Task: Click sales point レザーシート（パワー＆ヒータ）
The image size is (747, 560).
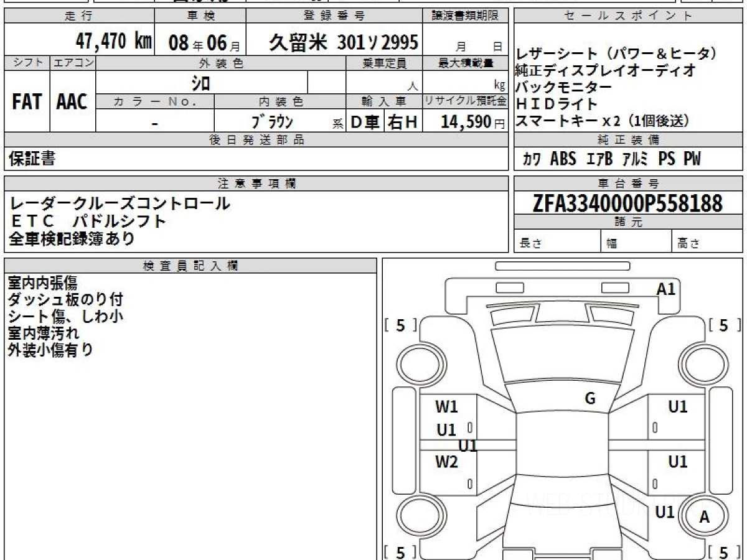Action: (617, 54)
